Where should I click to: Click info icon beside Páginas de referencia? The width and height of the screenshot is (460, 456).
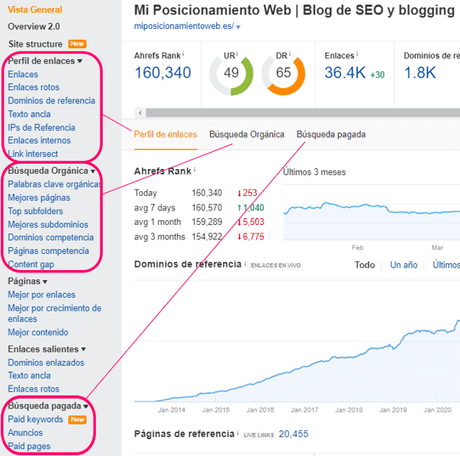[x=238, y=433]
